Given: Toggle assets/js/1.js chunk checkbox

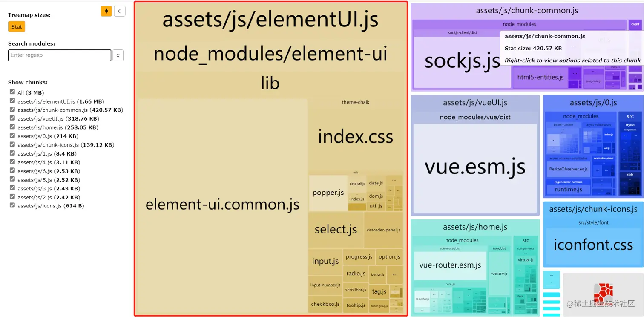Looking at the screenshot, I should [x=12, y=153].
